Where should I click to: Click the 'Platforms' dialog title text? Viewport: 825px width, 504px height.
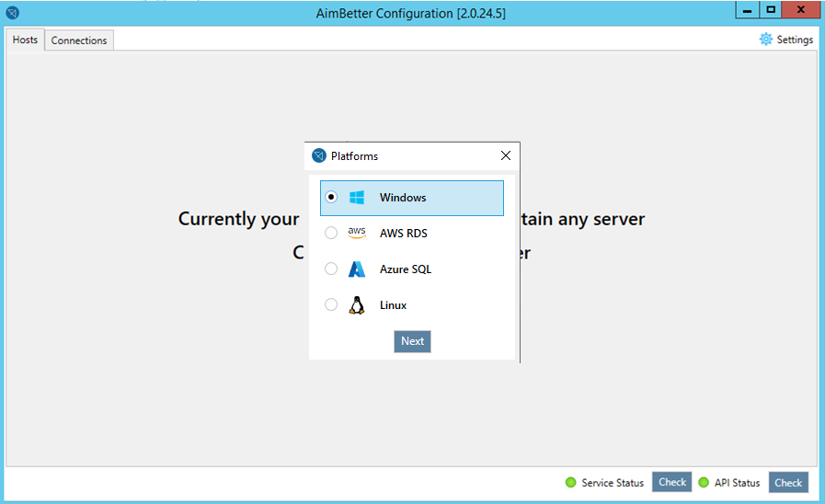(354, 156)
